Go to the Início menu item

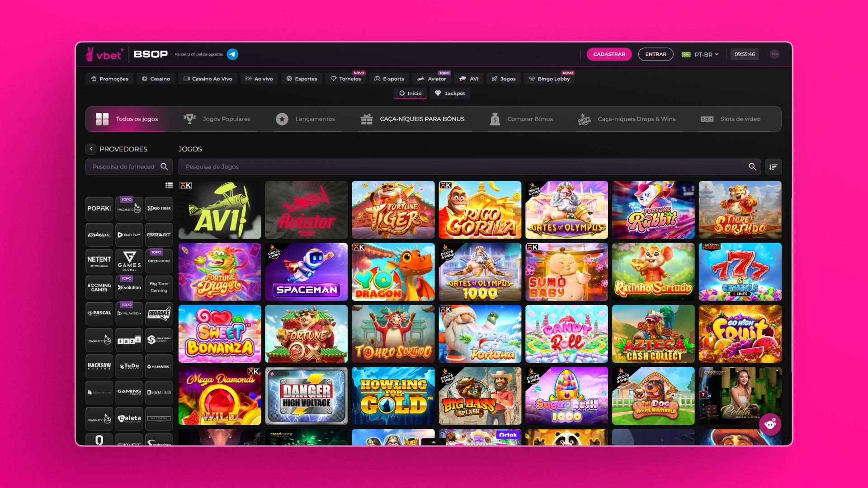coord(410,94)
